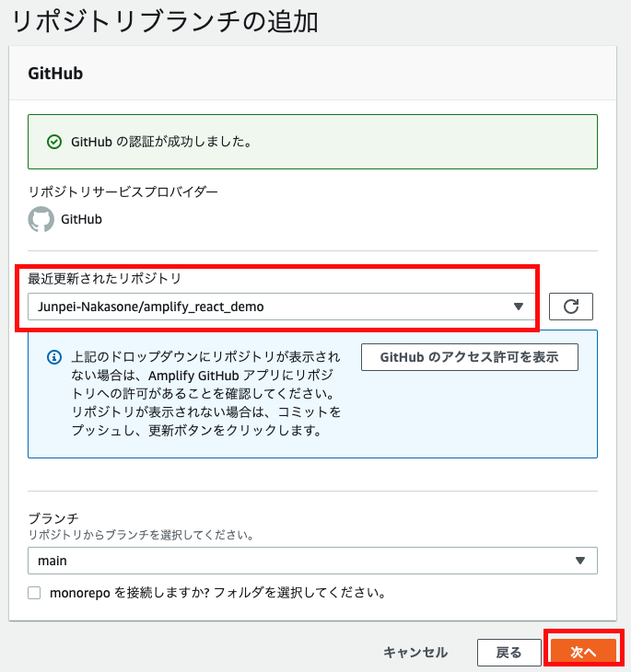Click the info paragraph about repository permissions
Viewport: 631px width, 672px height.
click(206, 393)
